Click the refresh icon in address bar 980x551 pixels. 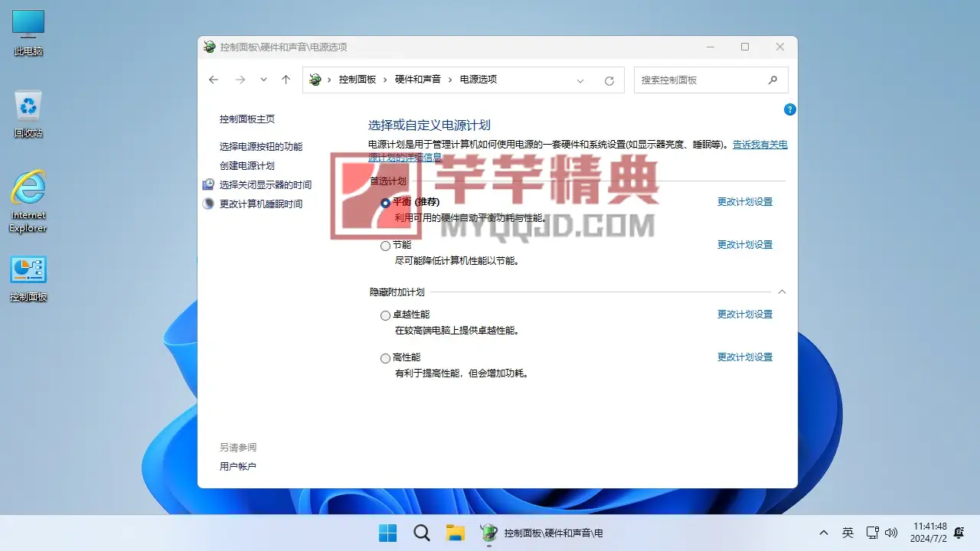tap(609, 80)
